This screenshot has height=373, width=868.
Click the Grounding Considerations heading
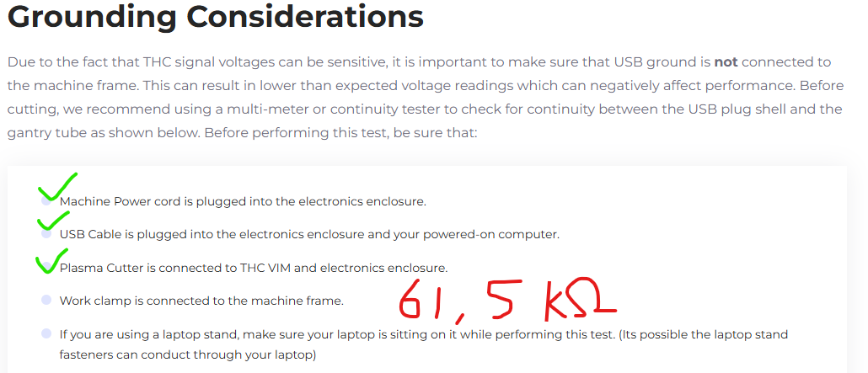pos(215,18)
